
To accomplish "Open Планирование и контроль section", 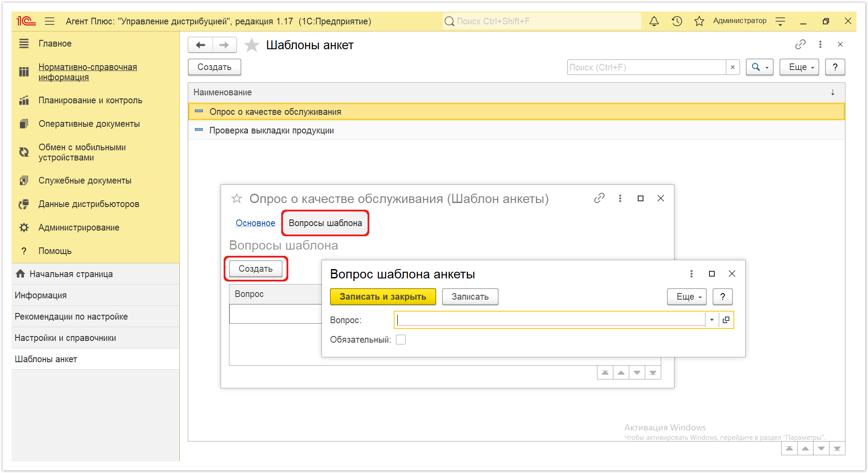I will [90, 100].
